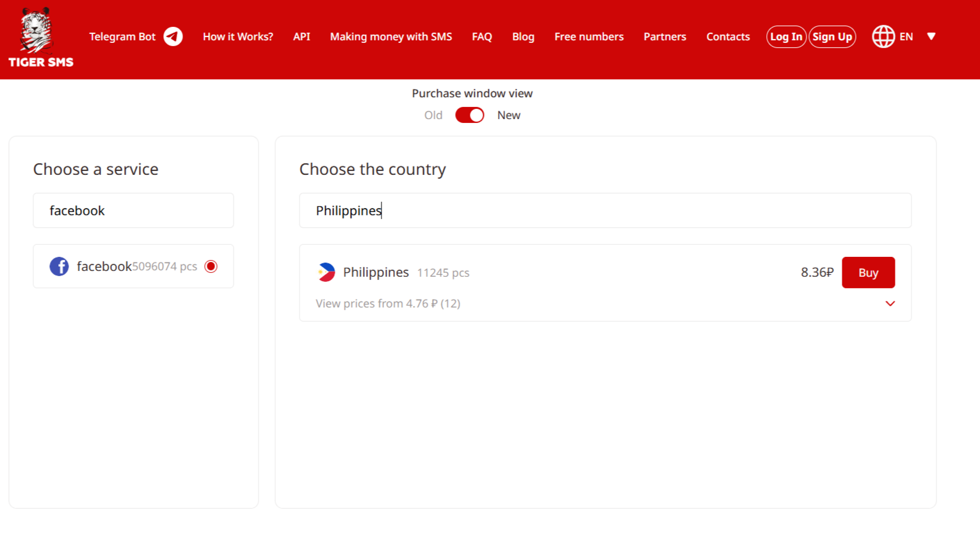Click the 5096074 pcs count
Viewport: 980px width, 542px height.
coord(165,267)
